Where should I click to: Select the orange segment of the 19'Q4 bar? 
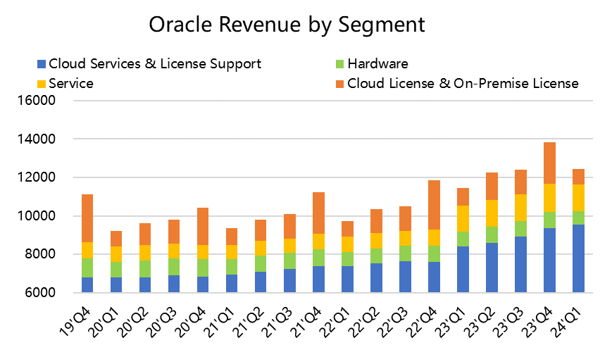pyautogui.click(x=87, y=218)
